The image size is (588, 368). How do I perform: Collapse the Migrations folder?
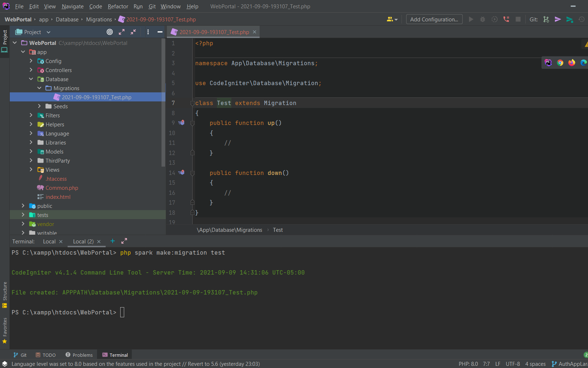[x=39, y=88]
